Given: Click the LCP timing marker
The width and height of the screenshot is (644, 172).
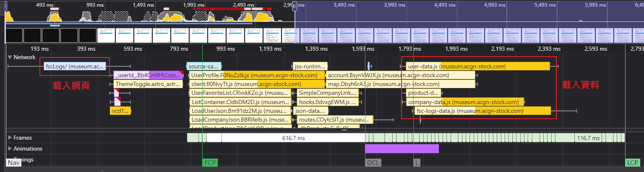Looking at the screenshot, I should (x=633, y=163).
